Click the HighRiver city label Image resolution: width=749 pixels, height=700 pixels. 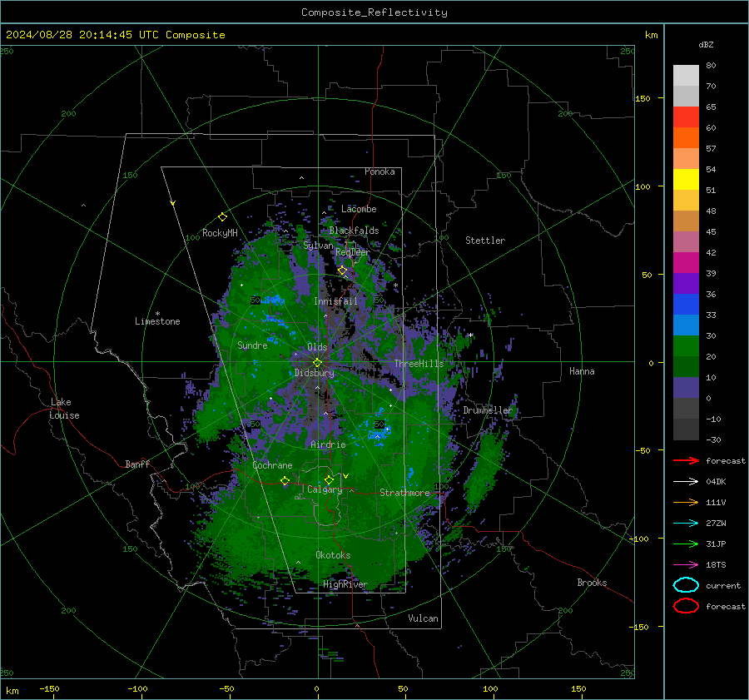click(345, 584)
